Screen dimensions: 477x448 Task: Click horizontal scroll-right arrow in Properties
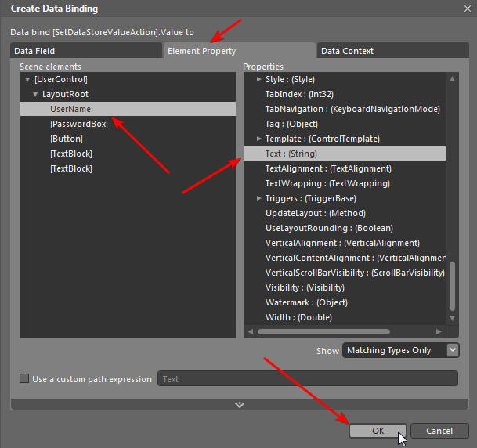[439, 331]
